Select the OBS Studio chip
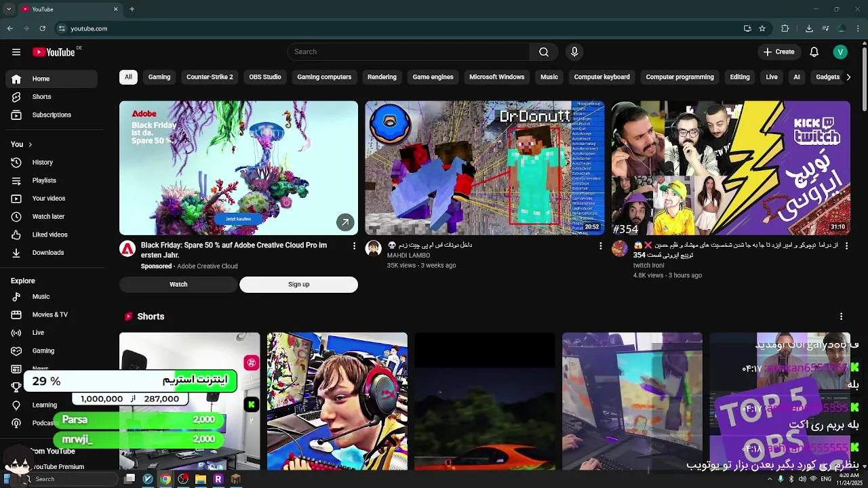 (x=265, y=77)
